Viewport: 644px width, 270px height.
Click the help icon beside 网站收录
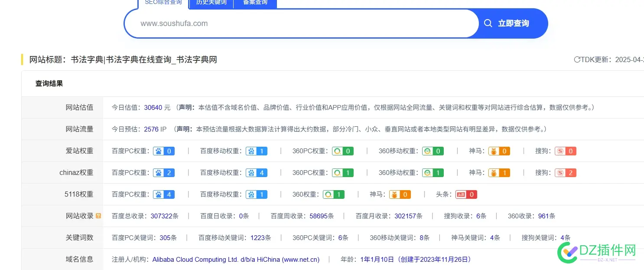pos(98,216)
